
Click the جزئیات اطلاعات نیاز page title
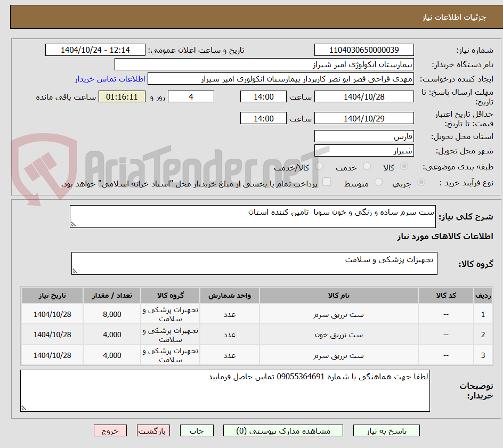[x=454, y=17]
